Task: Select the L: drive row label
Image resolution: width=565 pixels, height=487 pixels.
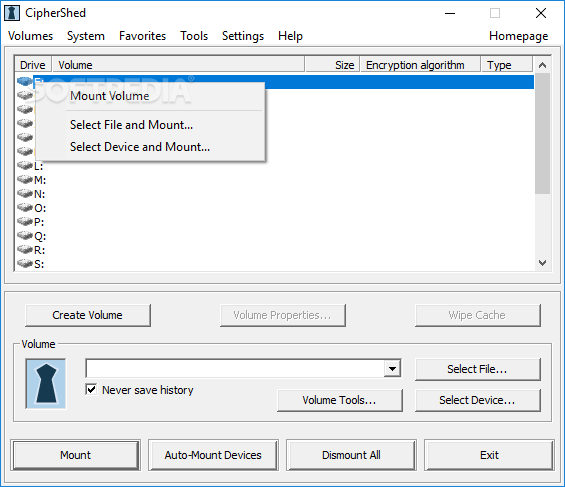Action: 39,166
